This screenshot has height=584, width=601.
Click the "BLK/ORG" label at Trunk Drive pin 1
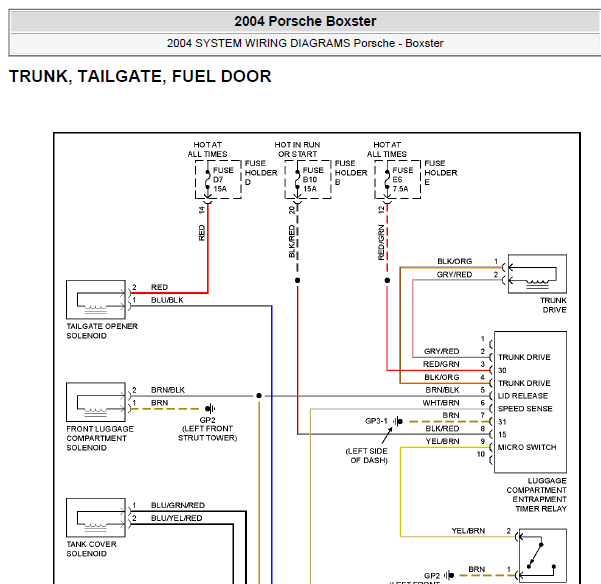[455, 261]
